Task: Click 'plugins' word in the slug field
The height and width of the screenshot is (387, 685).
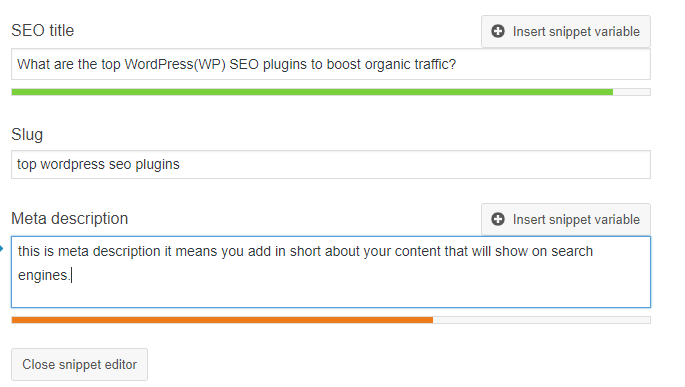Action: click(x=157, y=165)
